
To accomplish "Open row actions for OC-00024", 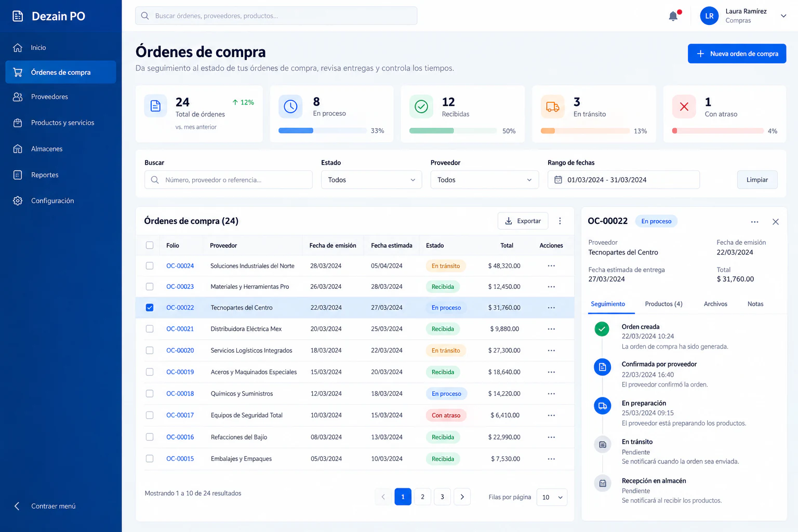I will pos(551,266).
